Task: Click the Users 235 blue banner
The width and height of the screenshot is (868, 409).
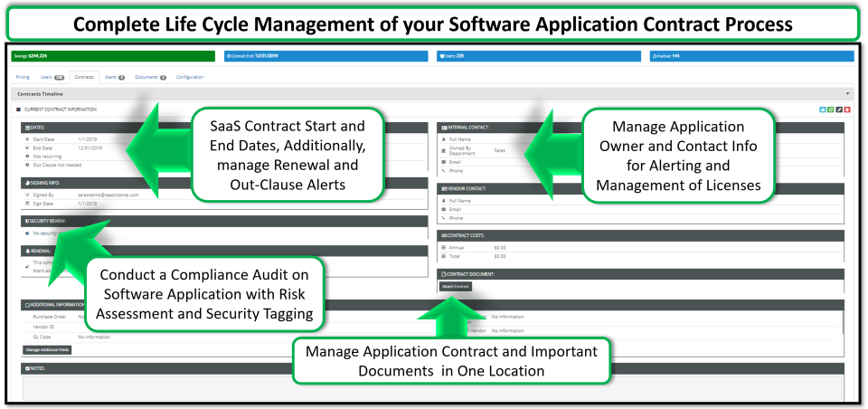Action: tap(539, 56)
